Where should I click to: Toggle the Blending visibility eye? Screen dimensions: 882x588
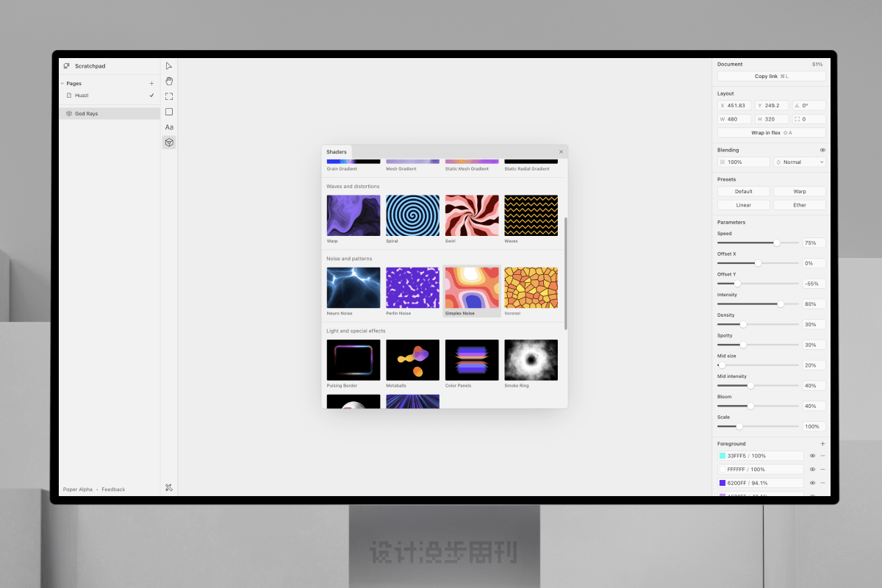[822, 150]
